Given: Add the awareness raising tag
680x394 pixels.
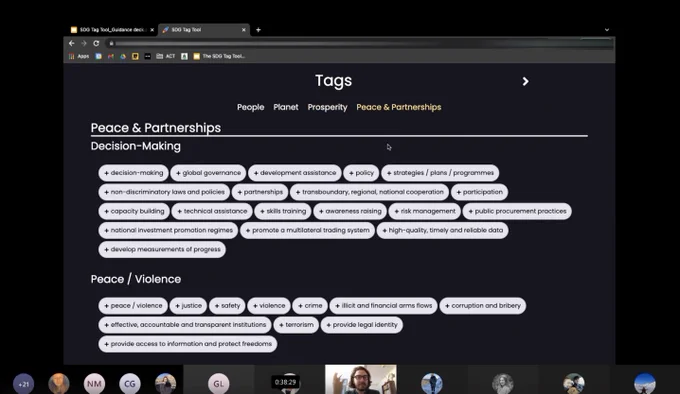Looking at the screenshot, I should click(350, 211).
